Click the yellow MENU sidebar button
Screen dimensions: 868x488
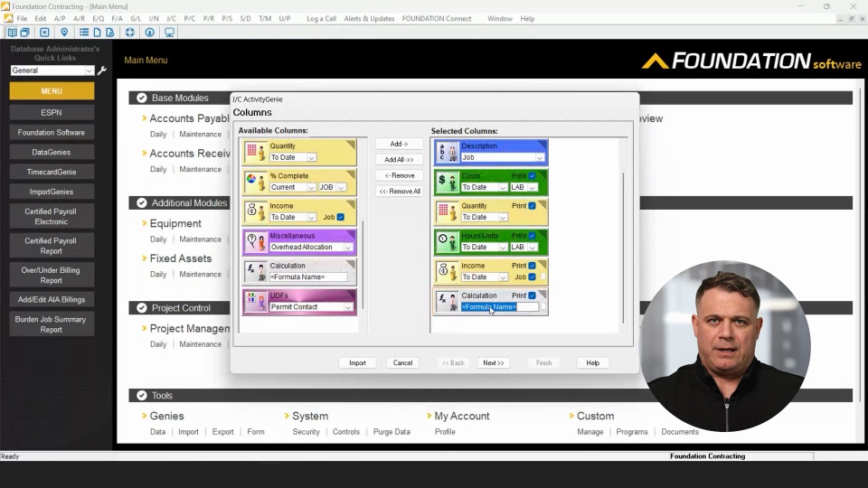click(52, 90)
